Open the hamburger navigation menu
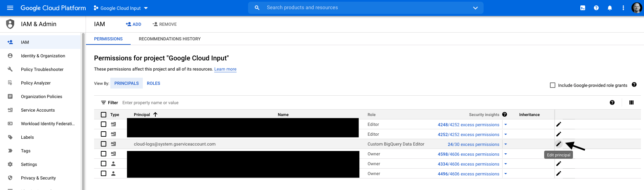The image size is (644, 190). (x=10, y=8)
